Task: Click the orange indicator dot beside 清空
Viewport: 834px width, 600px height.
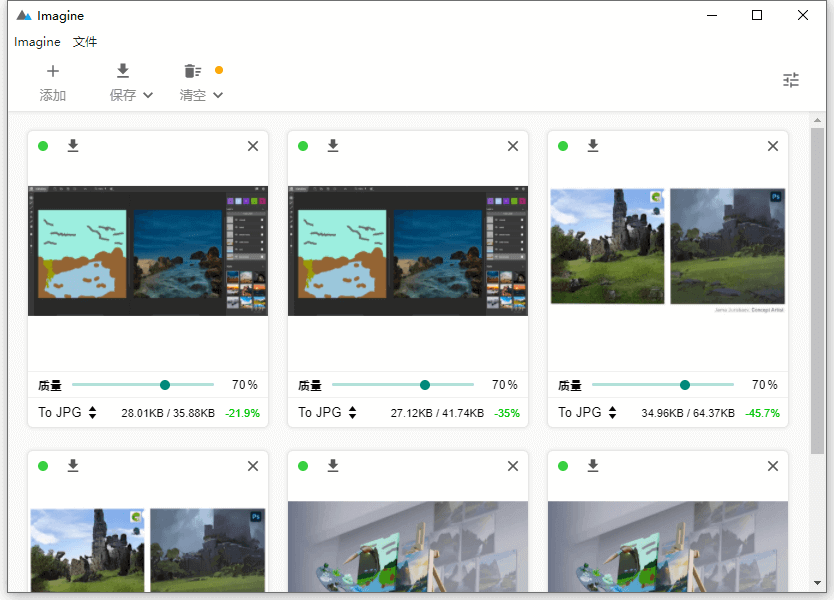Action: [x=219, y=70]
